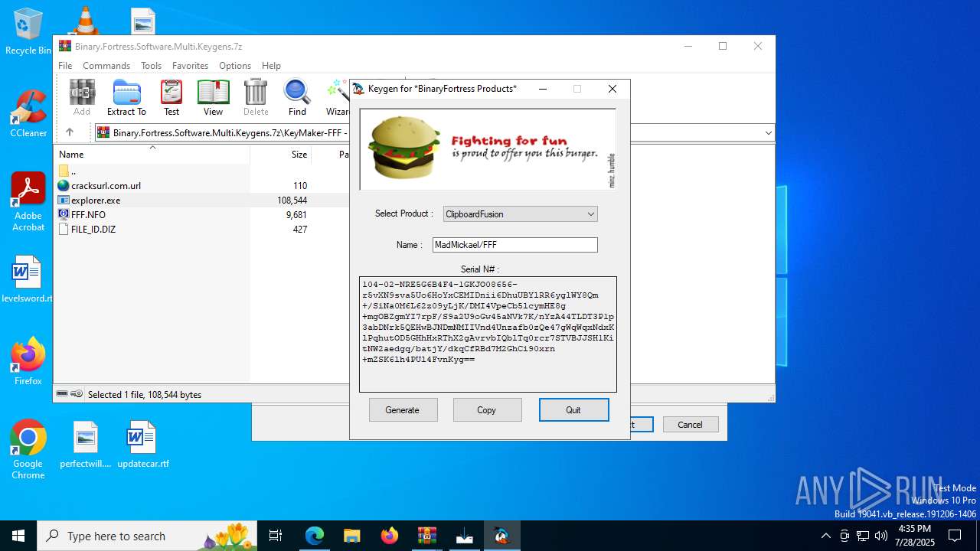Open VLC media player desktop icon

coord(86,20)
